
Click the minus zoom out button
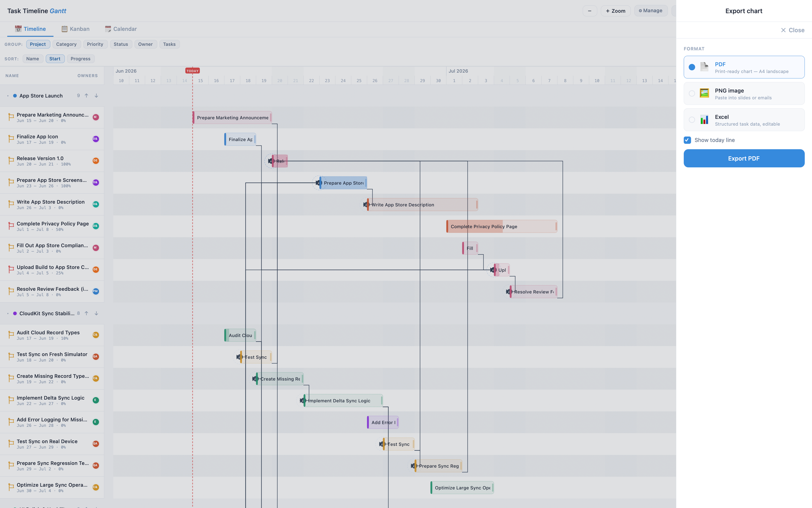[x=590, y=11]
